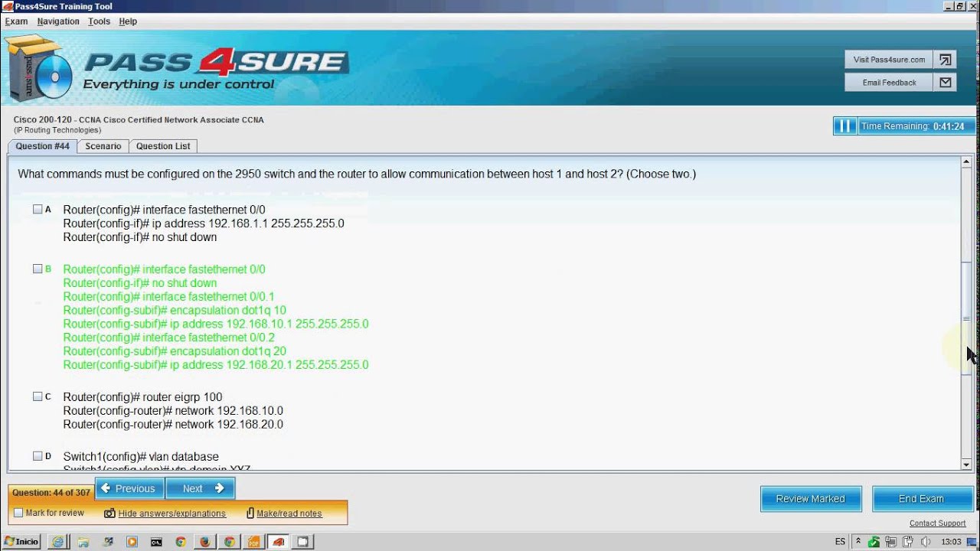Open the last taskbar window icon
This screenshot has width=980, height=551.
(302, 542)
